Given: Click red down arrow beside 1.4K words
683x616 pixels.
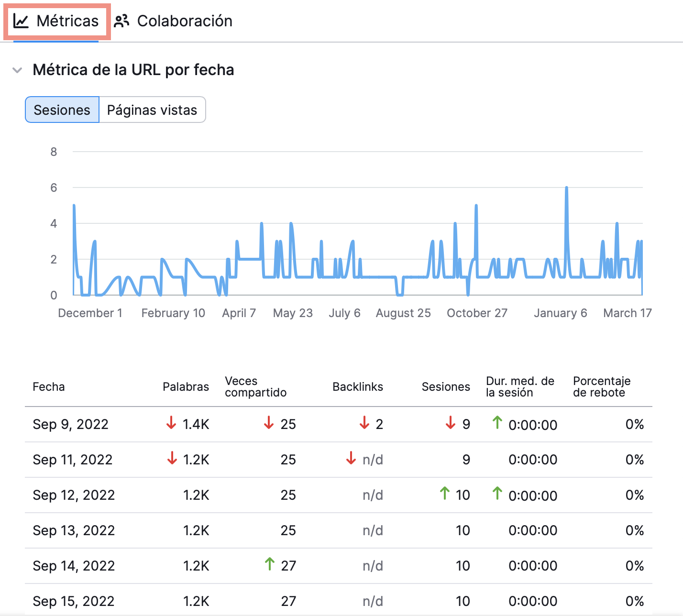Looking at the screenshot, I should pyautogui.click(x=171, y=423).
